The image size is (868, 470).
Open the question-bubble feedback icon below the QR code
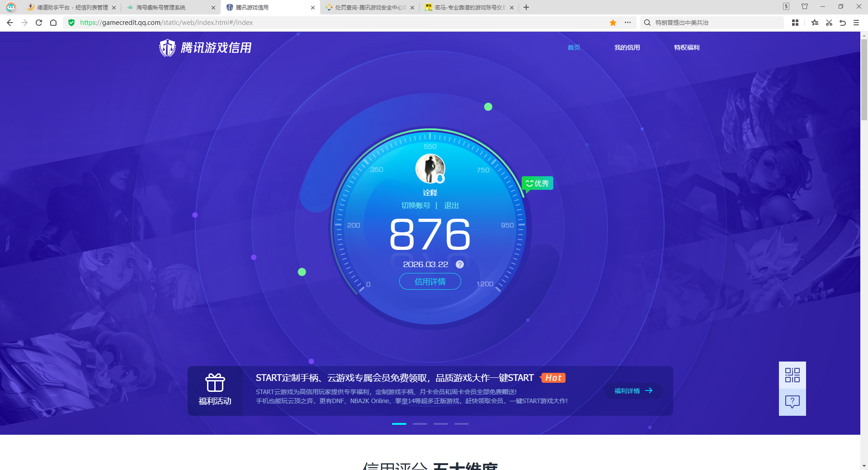792,402
